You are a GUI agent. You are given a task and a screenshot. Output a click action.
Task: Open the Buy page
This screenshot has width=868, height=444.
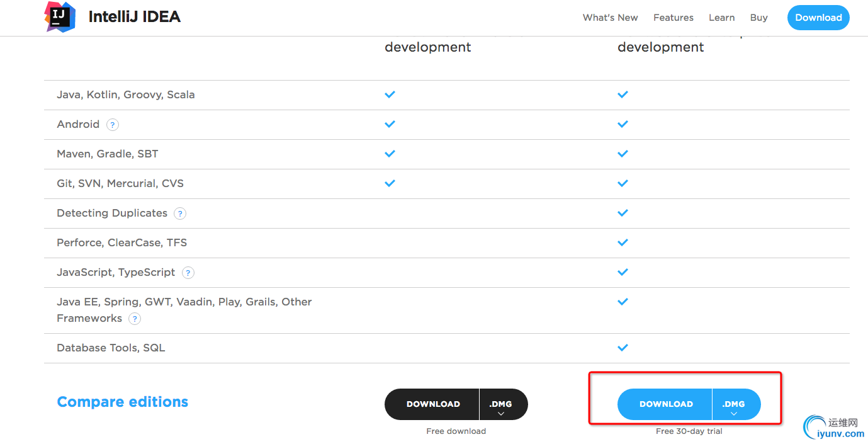[x=758, y=18]
